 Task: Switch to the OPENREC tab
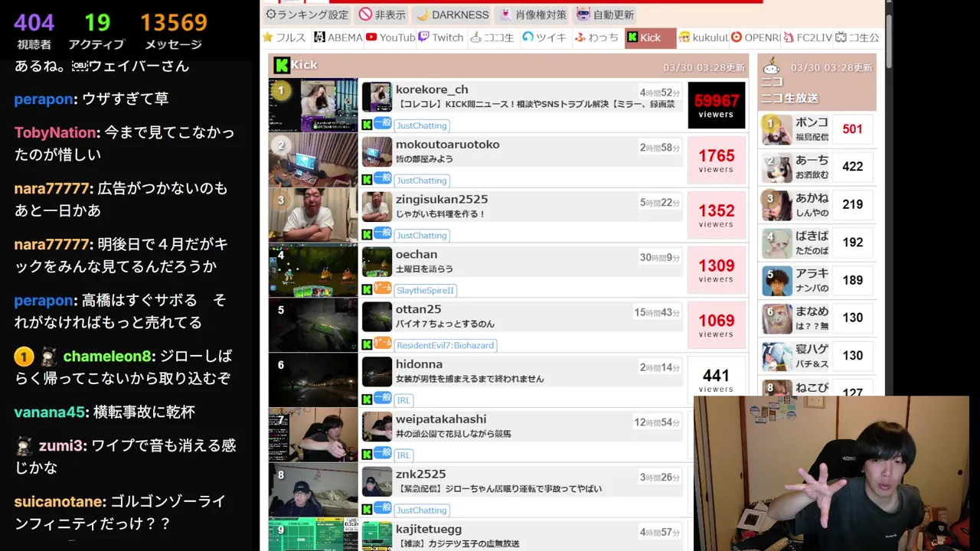click(755, 37)
